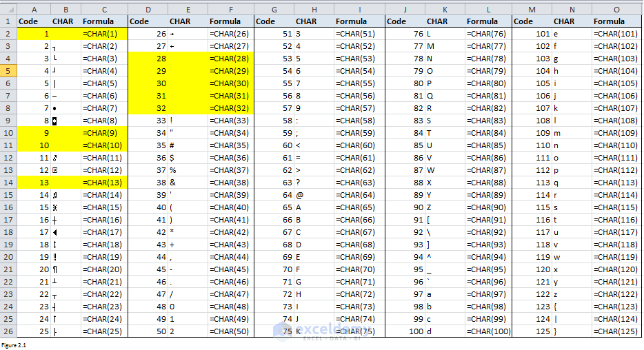Click the cell containing =CHAR(100)
This screenshot has height=350, width=644.
(488, 331)
